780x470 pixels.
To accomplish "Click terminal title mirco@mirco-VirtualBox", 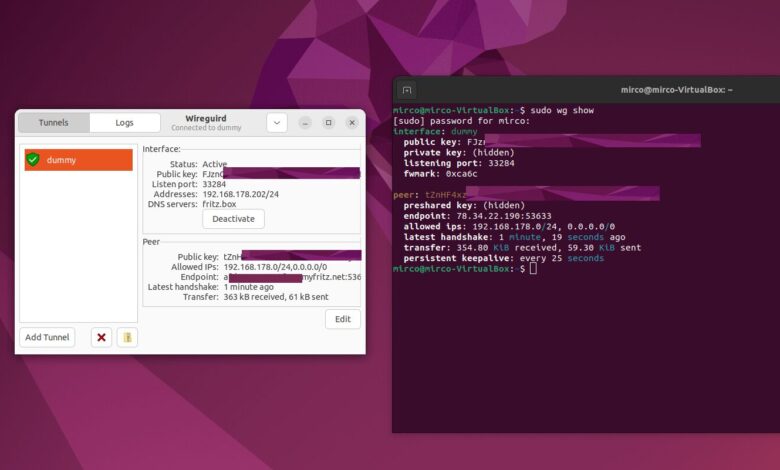I will click(x=677, y=90).
